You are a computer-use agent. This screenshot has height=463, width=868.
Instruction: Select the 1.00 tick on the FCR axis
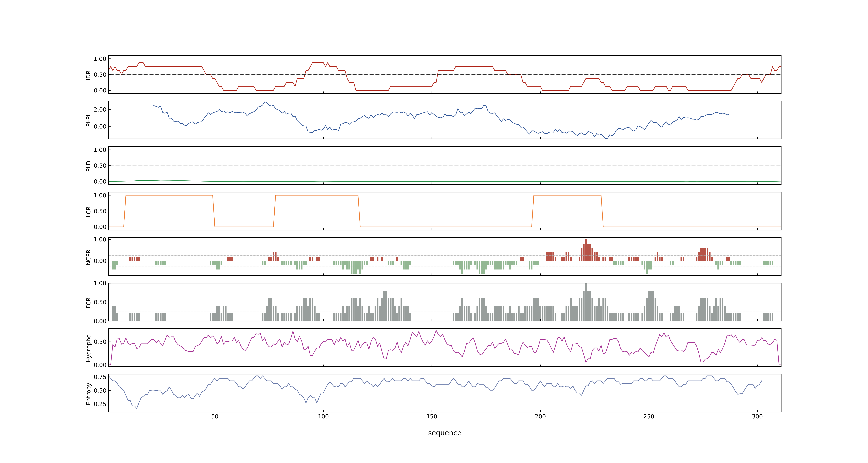(100, 283)
